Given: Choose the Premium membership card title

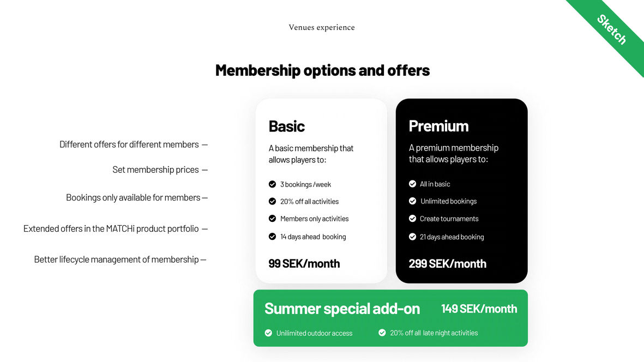Looking at the screenshot, I should coord(438,126).
